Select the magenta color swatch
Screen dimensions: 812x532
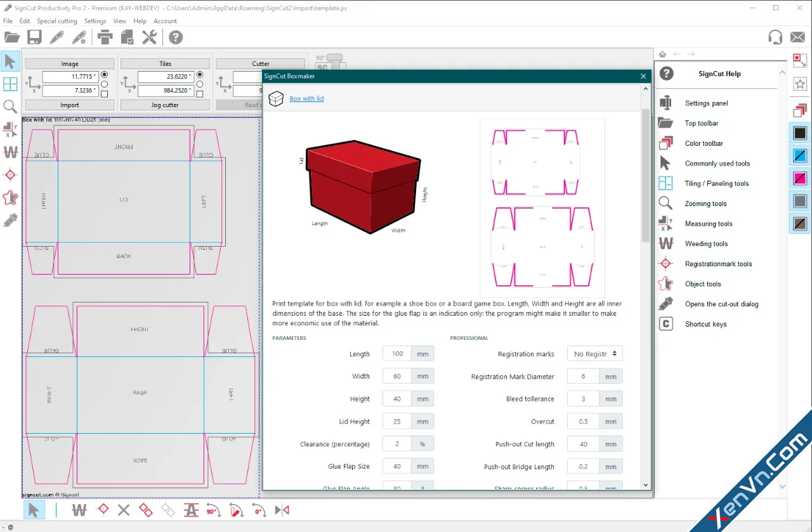coord(800,178)
